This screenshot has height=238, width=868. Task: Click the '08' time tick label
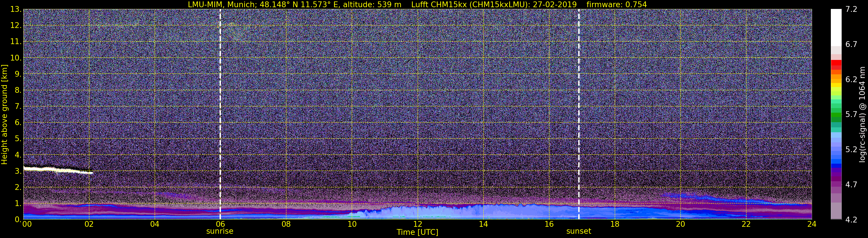[x=286, y=224]
